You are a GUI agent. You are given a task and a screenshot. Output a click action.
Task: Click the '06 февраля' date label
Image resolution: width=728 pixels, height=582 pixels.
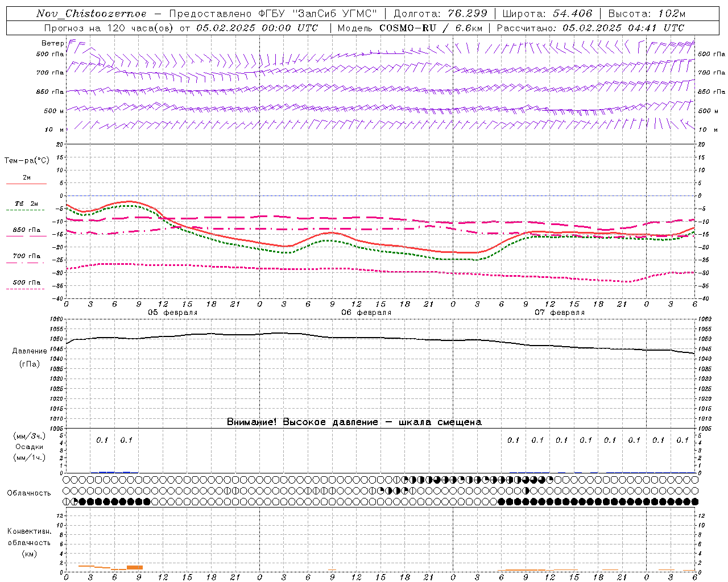[x=366, y=313]
